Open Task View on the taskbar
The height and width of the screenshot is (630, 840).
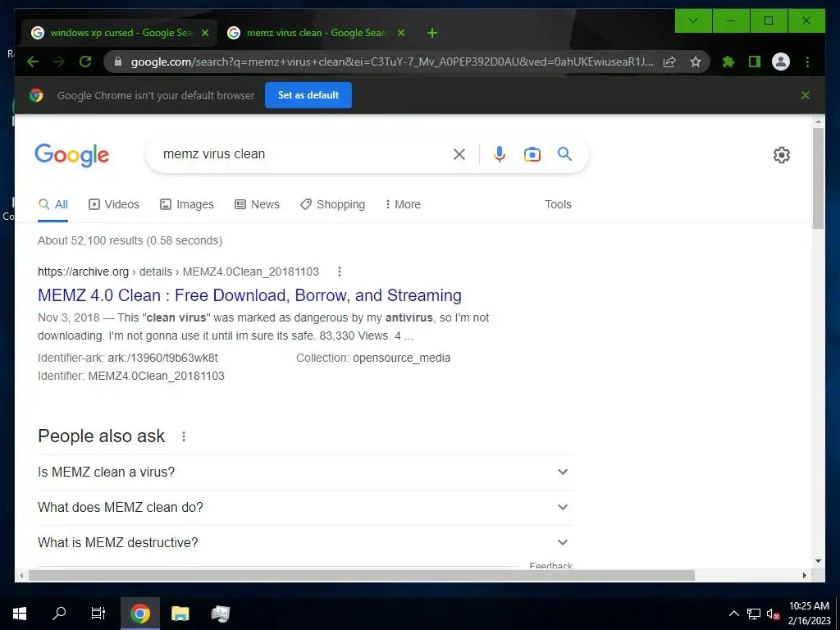(x=98, y=614)
